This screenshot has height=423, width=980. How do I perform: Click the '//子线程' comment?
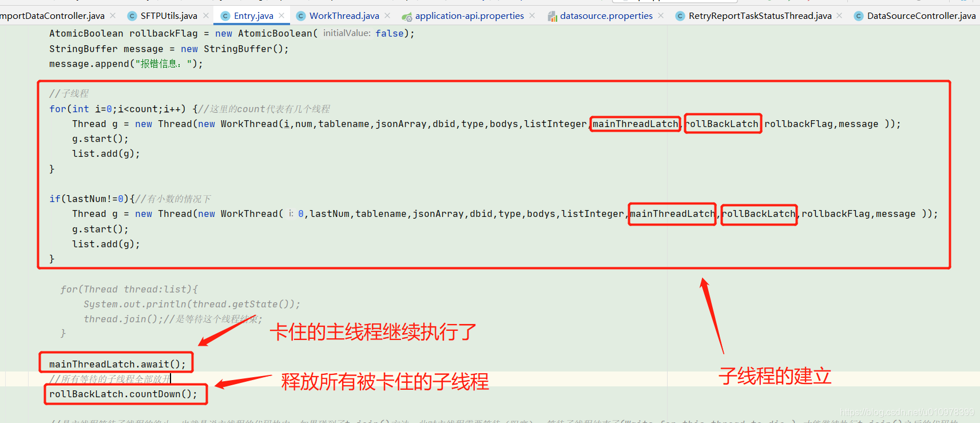[69, 93]
